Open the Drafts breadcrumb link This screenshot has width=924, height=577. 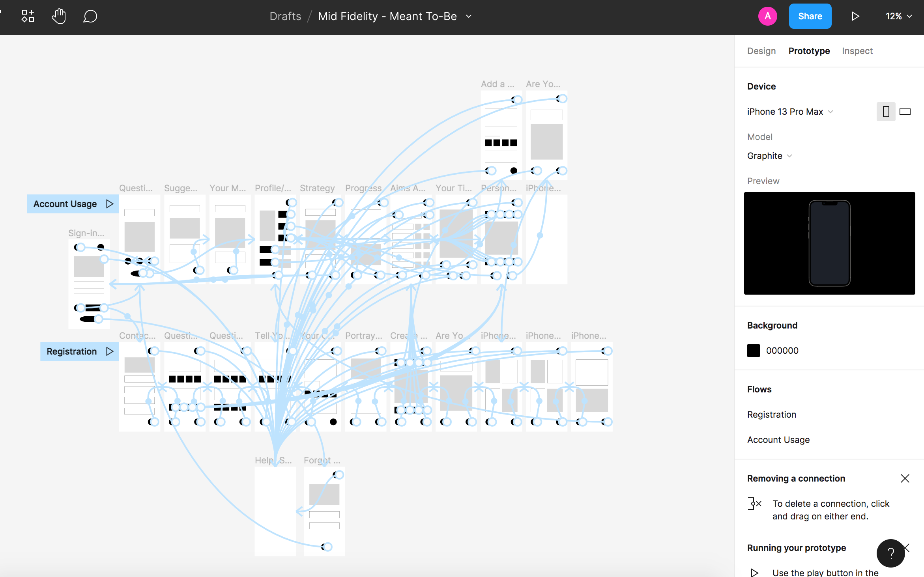point(285,16)
